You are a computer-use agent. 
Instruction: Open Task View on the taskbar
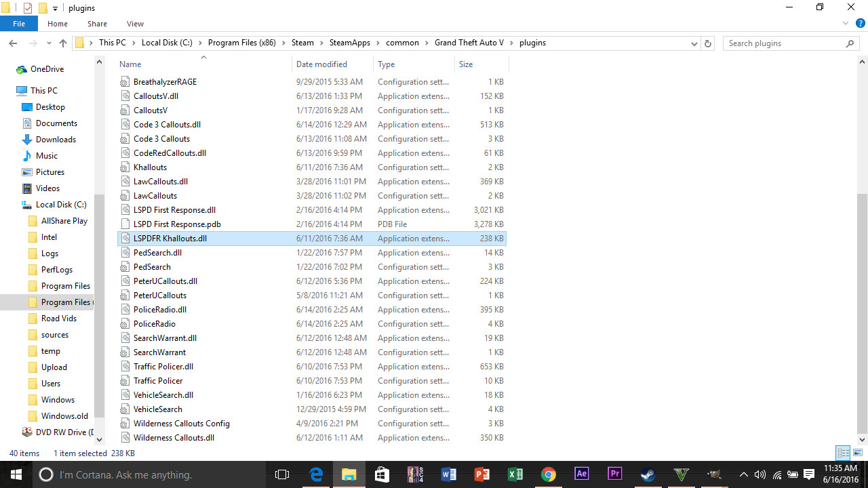pyautogui.click(x=282, y=474)
